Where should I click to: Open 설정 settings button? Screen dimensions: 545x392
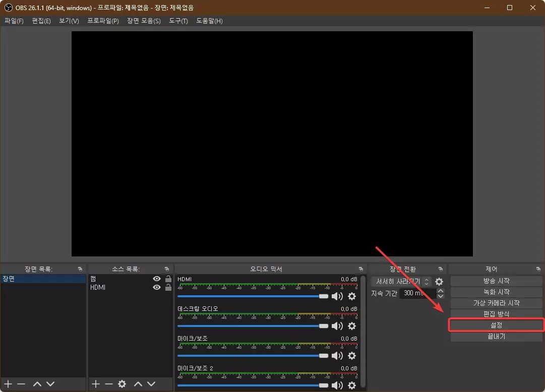pyautogui.click(x=496, y=325)
